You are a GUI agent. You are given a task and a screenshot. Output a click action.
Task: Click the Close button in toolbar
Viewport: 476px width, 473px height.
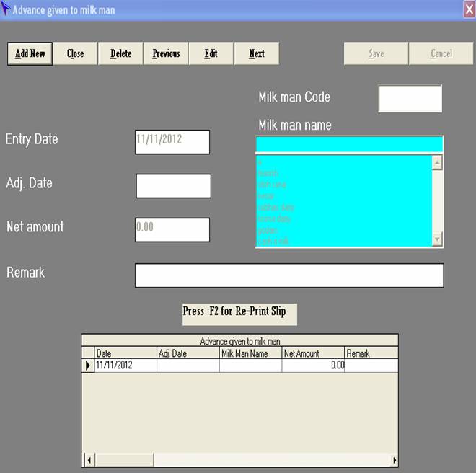pos(75,53)
